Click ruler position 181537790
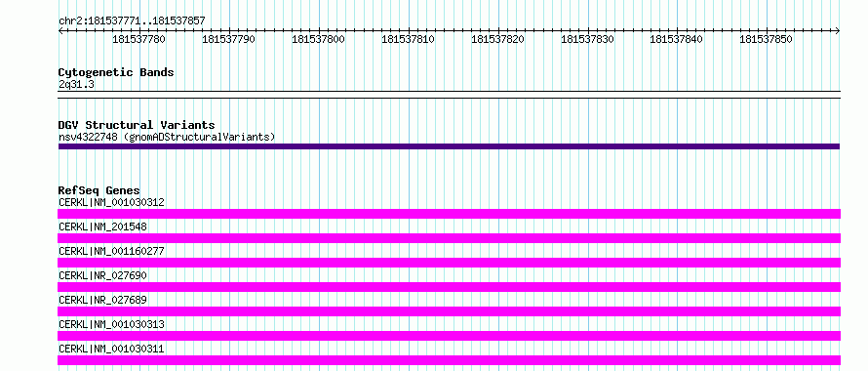The width and height of the screenshot is (868, 371). point(228,39)
